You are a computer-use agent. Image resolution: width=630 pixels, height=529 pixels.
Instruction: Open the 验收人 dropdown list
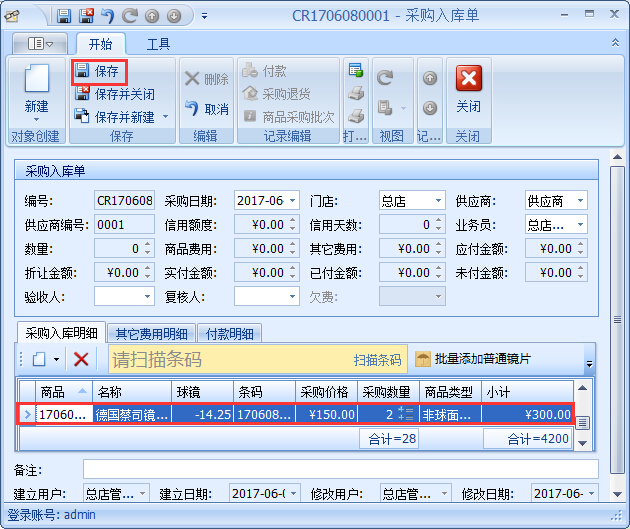148,296
